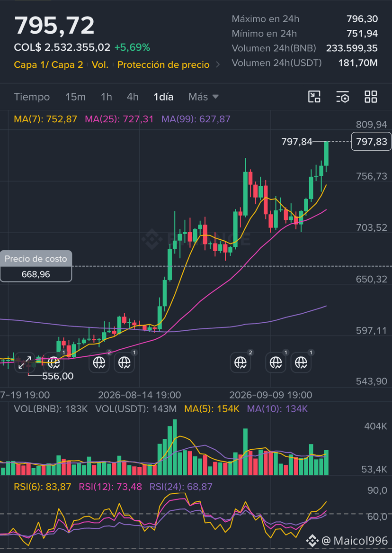Tap globe event marker beside the 556,00 label
Viewport: 392px width, 553px height.
click(x=53, y=362)
